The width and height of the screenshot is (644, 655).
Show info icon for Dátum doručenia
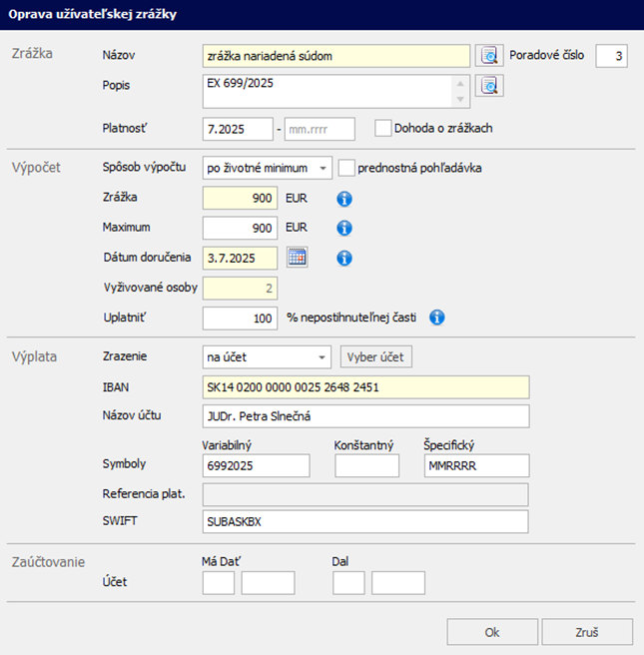[344, 259]
